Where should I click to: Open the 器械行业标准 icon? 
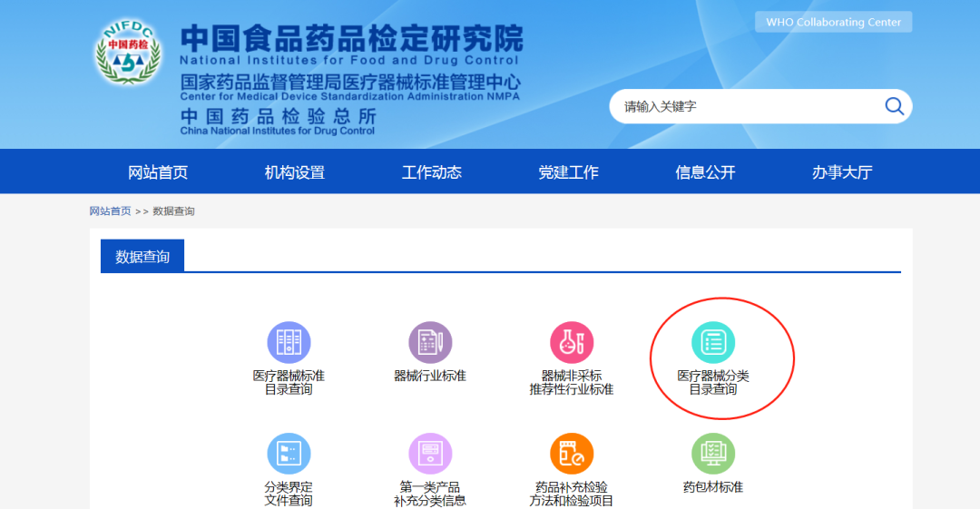tap(430, 342)
